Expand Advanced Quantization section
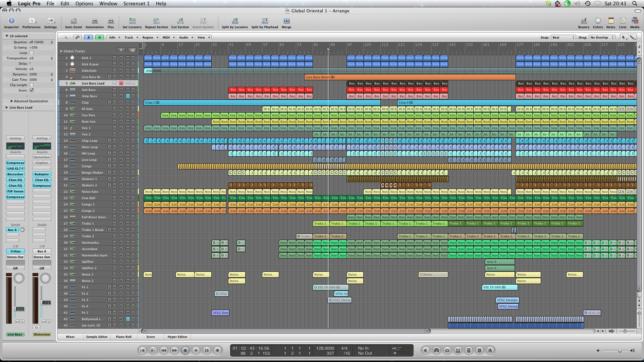The image size is (644, 362). (x=12, y=101)
